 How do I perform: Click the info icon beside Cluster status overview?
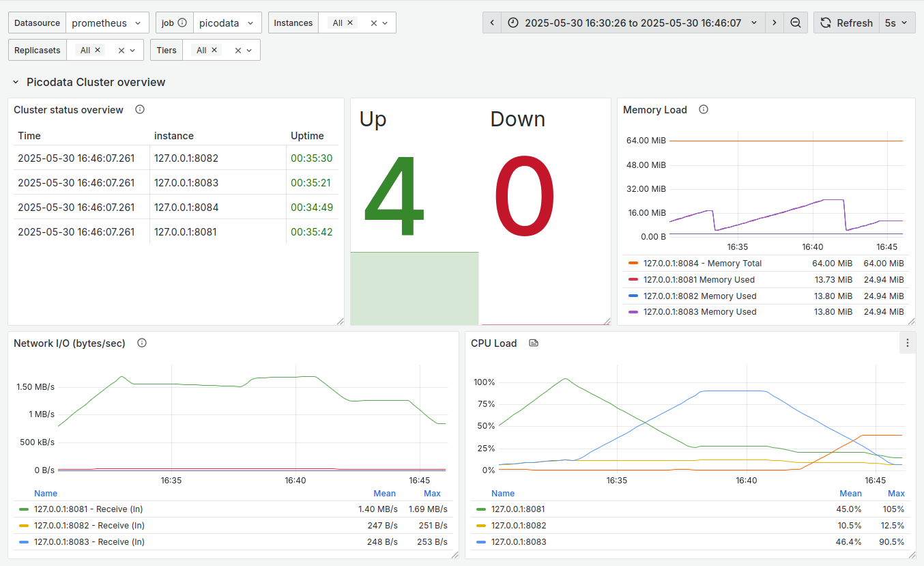(x=140, y=109)
